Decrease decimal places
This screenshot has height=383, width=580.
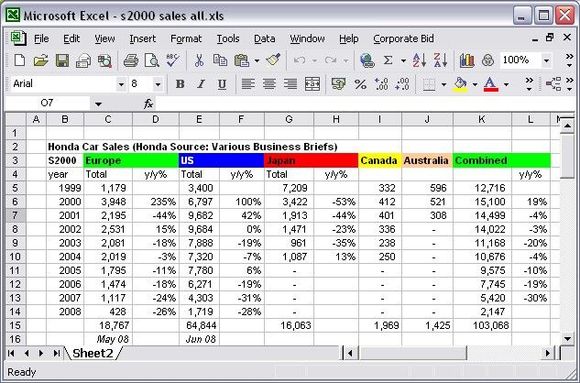coord(402,84)
